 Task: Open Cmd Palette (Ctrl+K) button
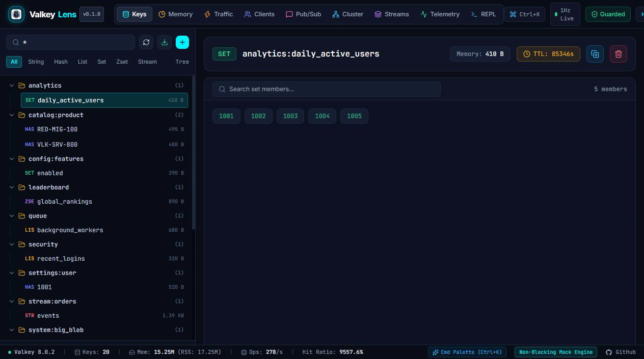coord(467,352)
